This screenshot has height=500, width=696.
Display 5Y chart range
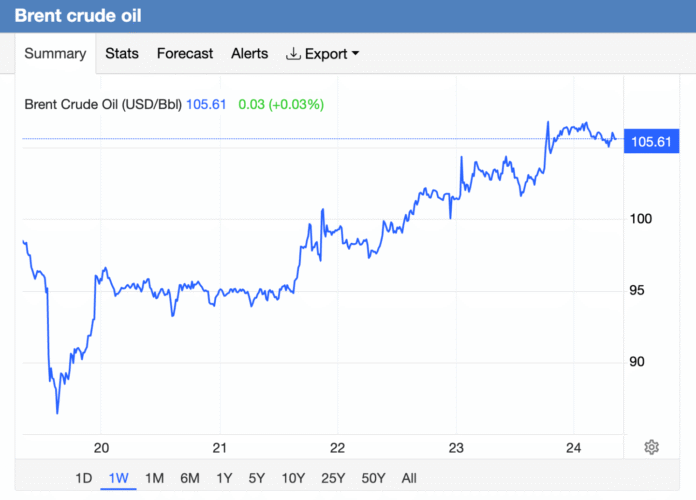tap(258, 478)
